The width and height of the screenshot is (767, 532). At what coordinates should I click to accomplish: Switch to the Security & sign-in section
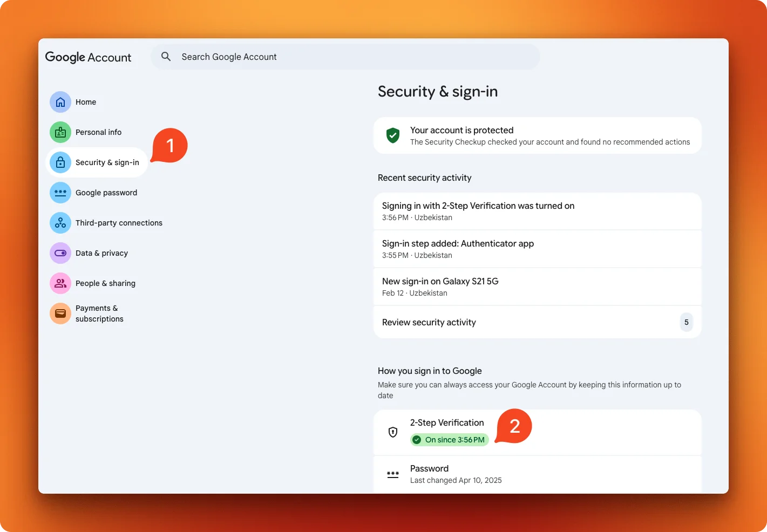pos(107,162)
